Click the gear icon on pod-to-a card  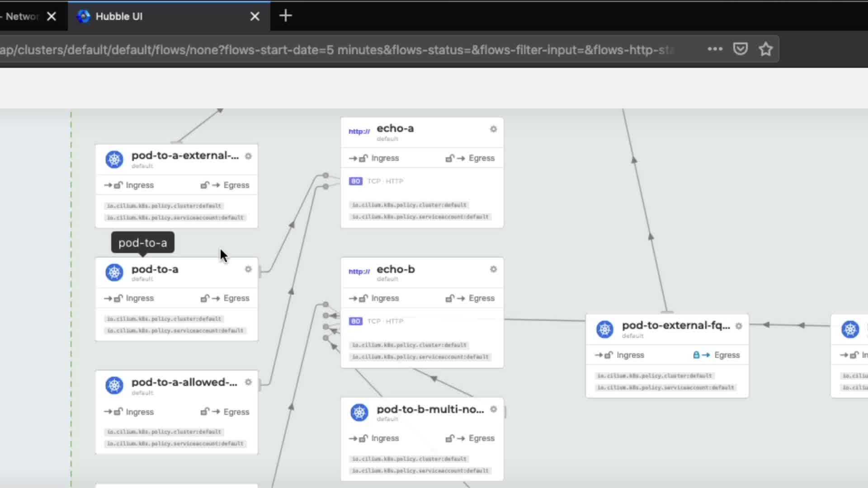point(248,269)
